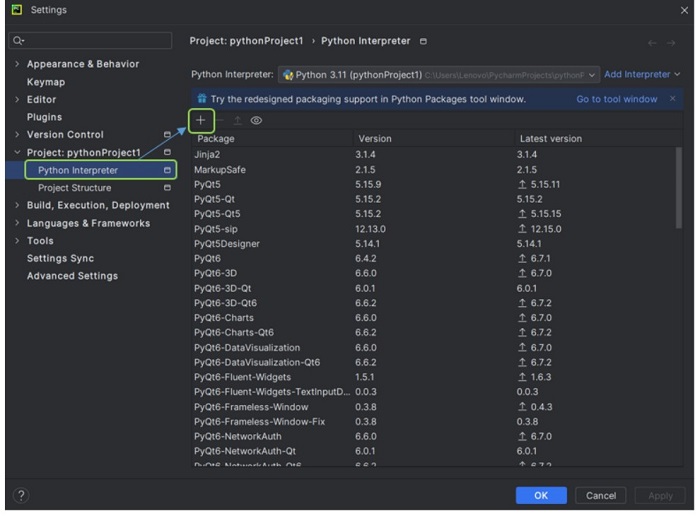Open the Plugins settings page
Screen dimensions: 700x516
click(x=44, y=117)
